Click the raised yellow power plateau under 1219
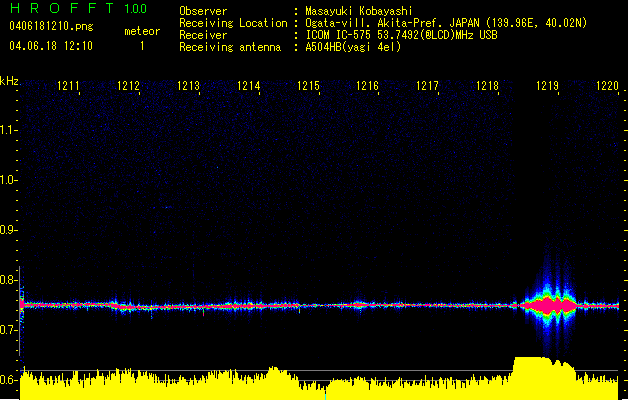 pos(545,377)
